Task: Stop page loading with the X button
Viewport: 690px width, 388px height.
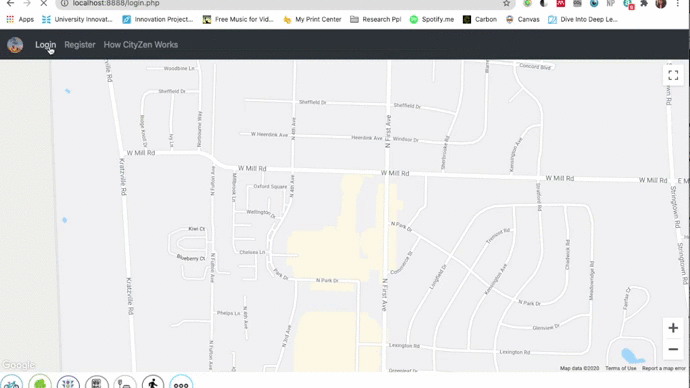Action: [44, 4]
